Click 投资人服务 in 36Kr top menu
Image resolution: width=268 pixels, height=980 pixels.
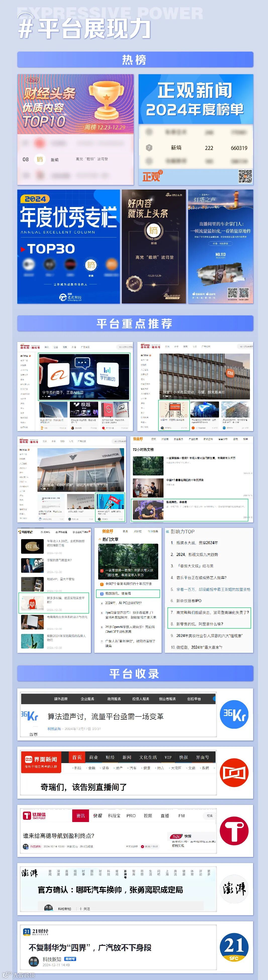coord(141,699)
